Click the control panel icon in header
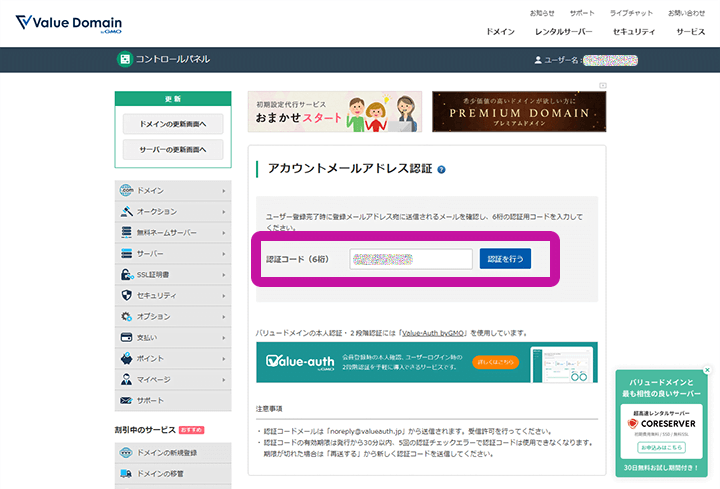This screenshot has height=489, width=720. pos(125,59)
